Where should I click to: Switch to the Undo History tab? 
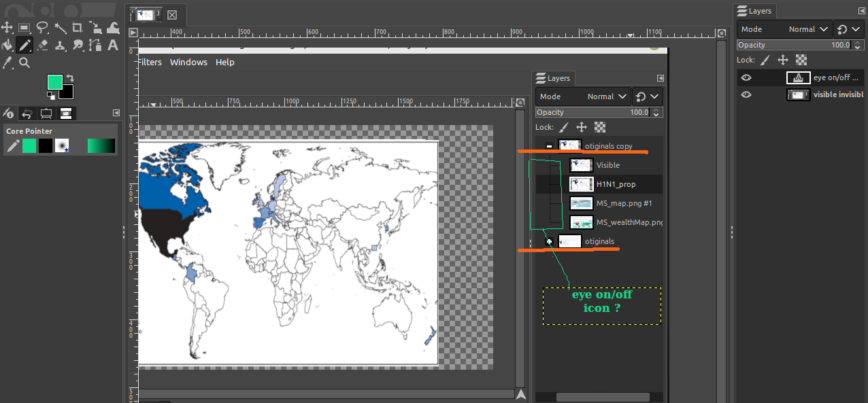(28, 113)
